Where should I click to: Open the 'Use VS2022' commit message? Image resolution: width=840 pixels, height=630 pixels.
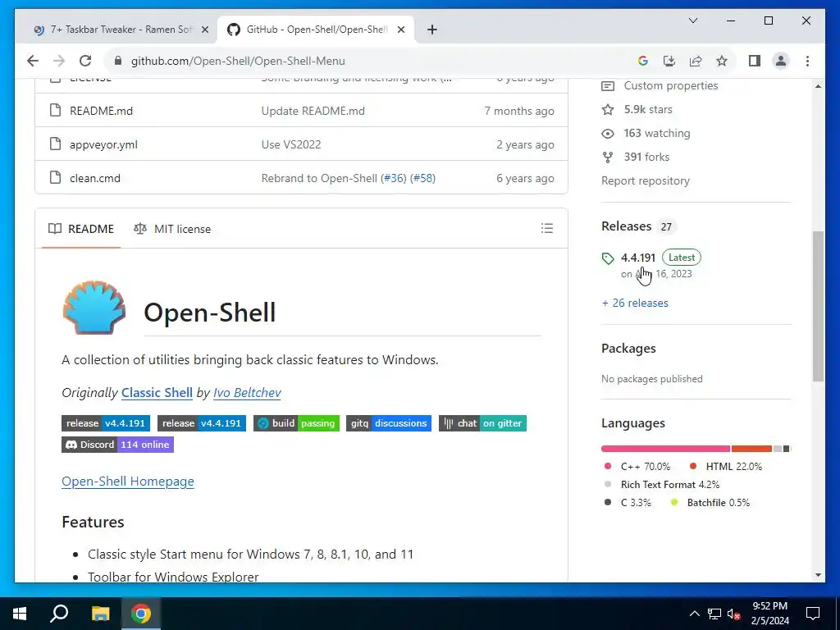click(291, 144)
